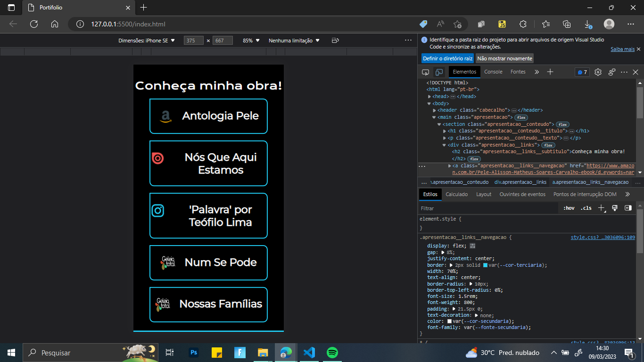Screen dimensions: 644x362
Task: Toggle the :hov element state button
Action: (x=569, y=208)
